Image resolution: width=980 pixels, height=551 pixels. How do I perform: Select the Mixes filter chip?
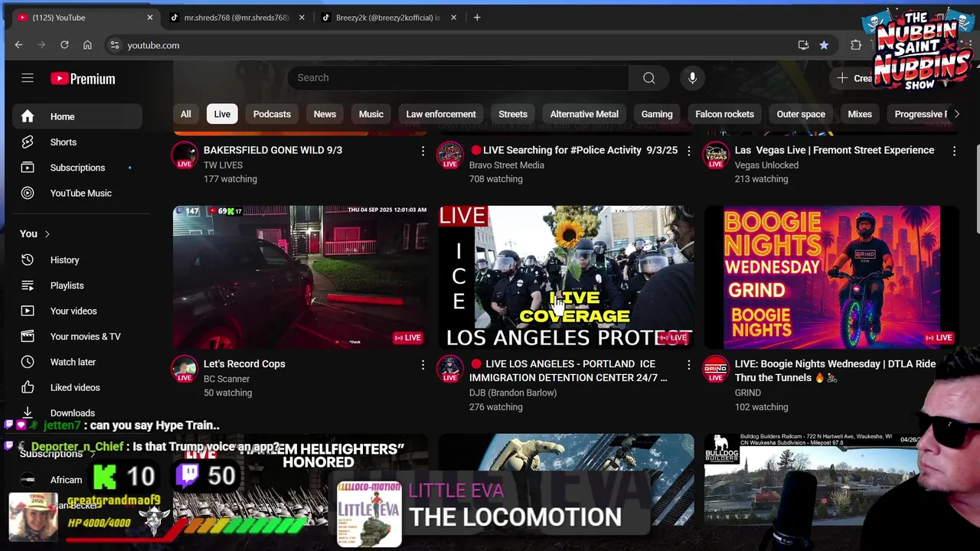[860, 114]
